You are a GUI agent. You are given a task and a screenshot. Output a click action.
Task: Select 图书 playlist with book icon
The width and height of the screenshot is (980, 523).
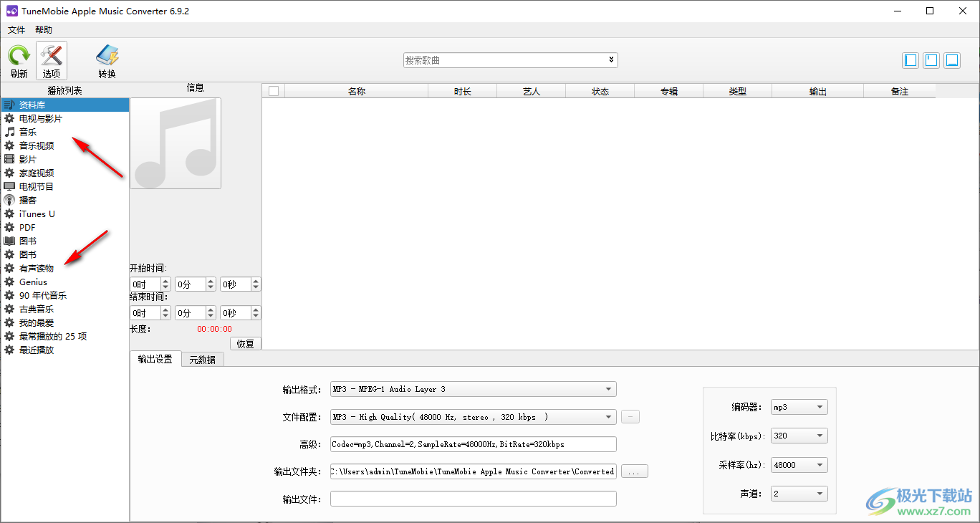[x=65, y=241]
